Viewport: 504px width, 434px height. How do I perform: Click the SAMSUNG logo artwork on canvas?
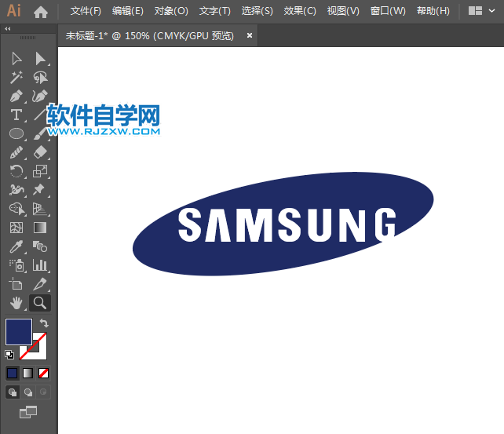(283, 224)
